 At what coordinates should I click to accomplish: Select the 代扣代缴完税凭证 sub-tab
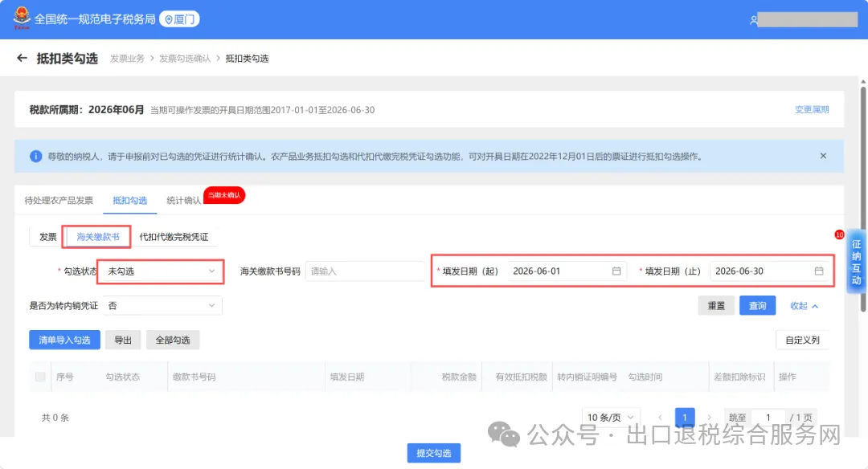pos(174,237)
